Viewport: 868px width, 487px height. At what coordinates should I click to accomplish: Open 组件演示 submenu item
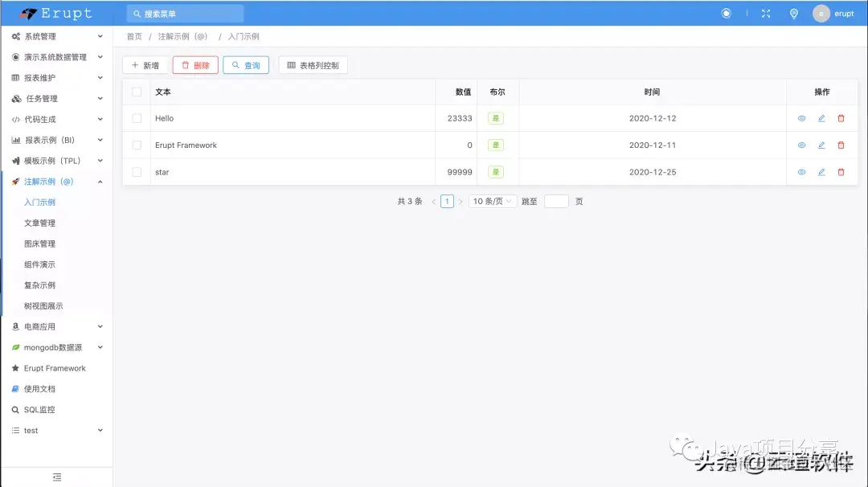[x=40, y=264]
